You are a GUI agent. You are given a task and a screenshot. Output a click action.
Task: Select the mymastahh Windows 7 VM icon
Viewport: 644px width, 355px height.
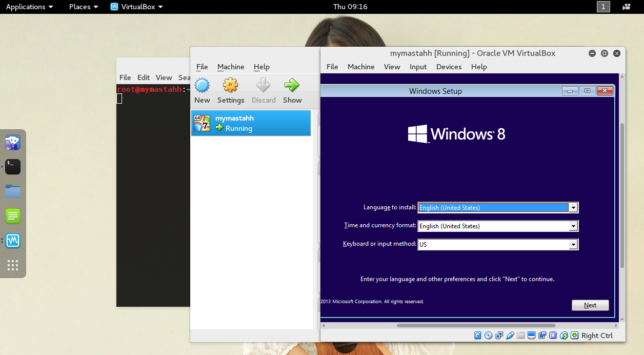[x=202, y=123]
